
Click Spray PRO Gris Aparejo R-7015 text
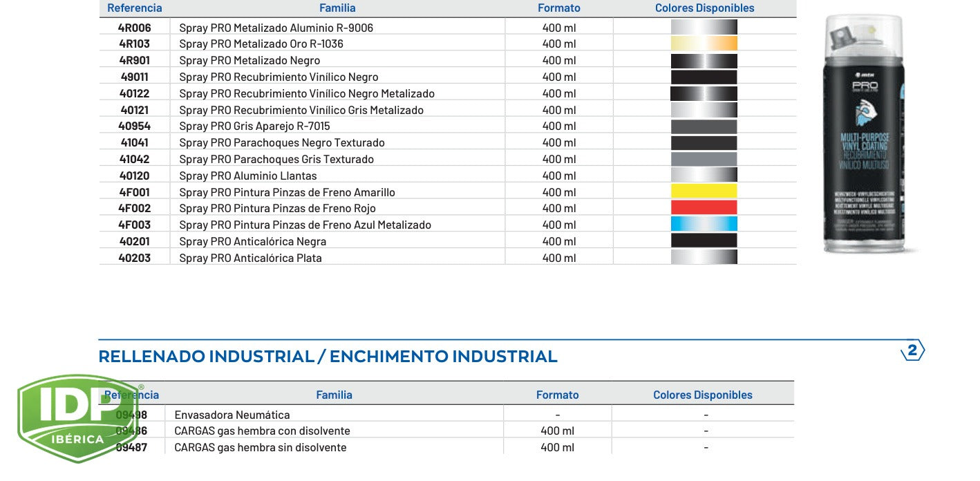pos(254,126)
